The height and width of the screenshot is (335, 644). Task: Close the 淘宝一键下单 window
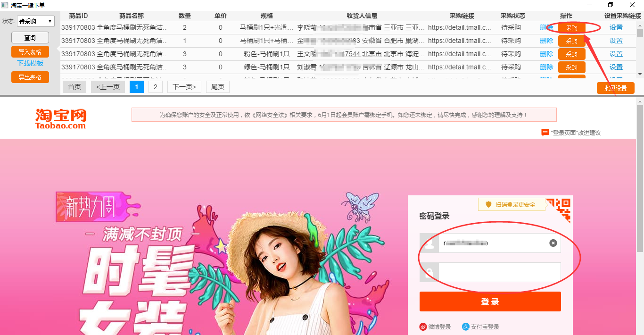point(632,5)
